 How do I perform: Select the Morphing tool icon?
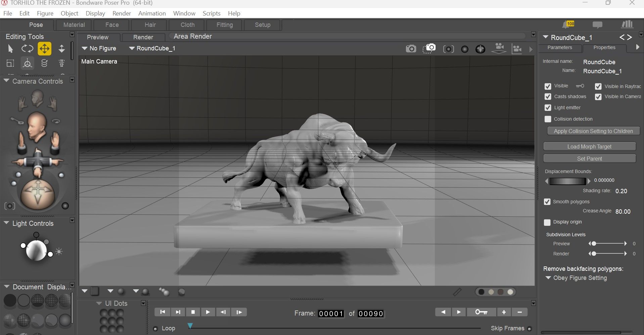pos(61,63)
